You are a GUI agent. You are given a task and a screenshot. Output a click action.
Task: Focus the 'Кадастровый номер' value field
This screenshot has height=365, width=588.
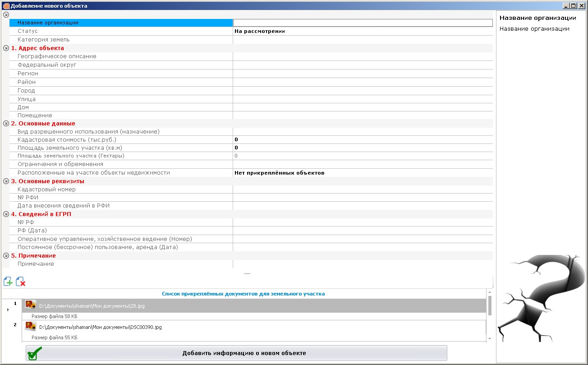363,189
